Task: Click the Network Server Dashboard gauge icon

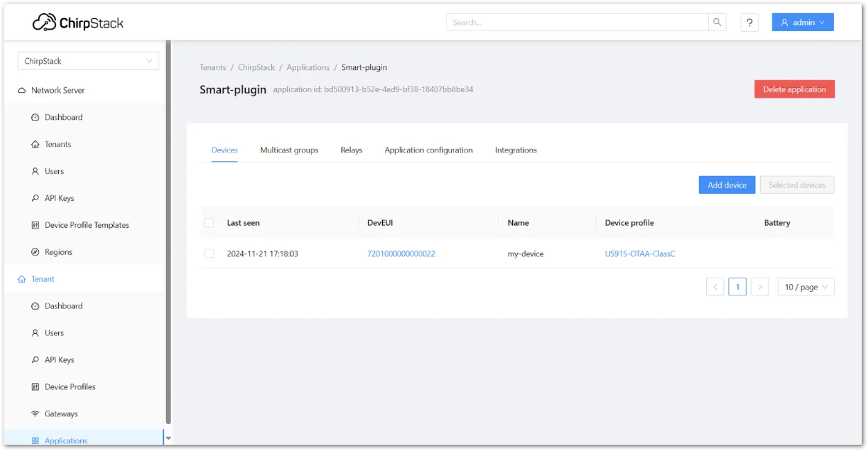Action: 35,117
